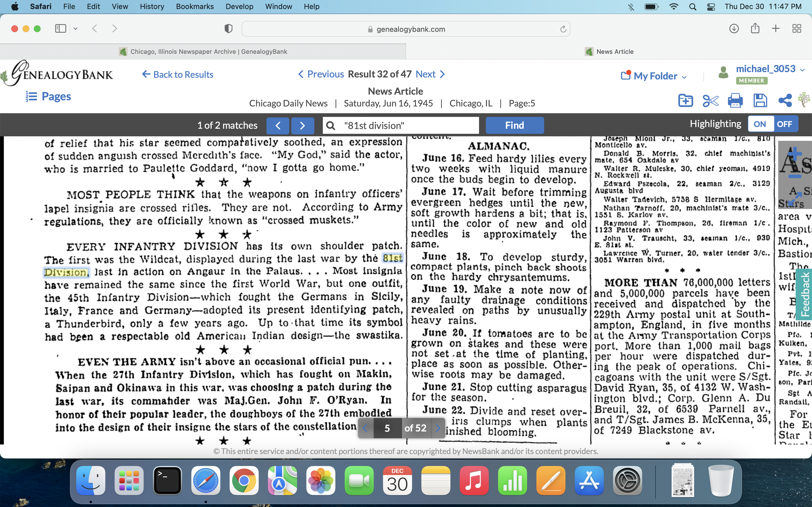Viewport: 812px width, 507px height.
Task: Expand the My Folder dropdown
Action: pyautogui.click(x=684, y=77)
